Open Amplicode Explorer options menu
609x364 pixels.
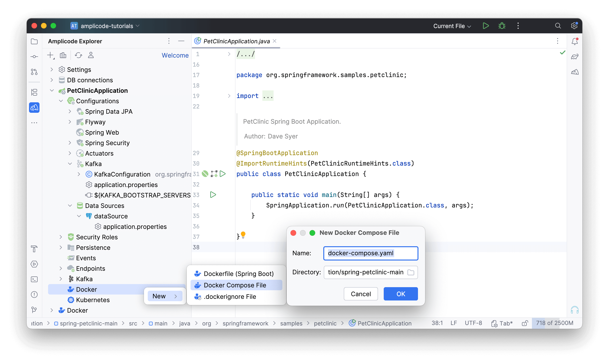[x=169, y=41]
